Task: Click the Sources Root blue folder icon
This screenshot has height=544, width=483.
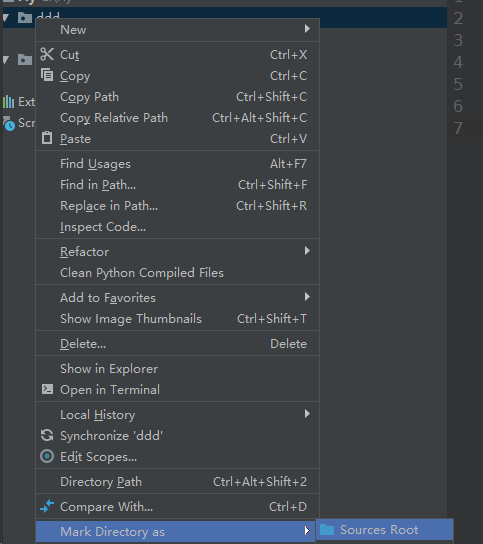Action: pos(327,530)
